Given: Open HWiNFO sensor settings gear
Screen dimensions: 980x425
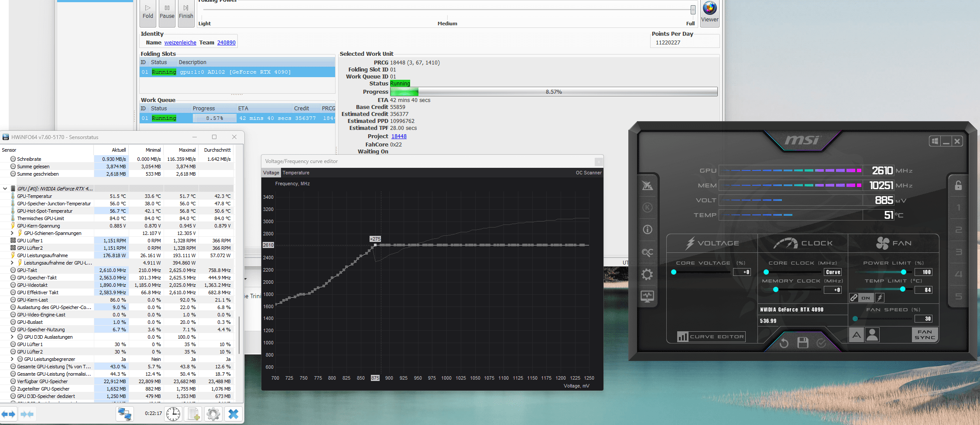Looking at the screenshot, I should point(213,414).
